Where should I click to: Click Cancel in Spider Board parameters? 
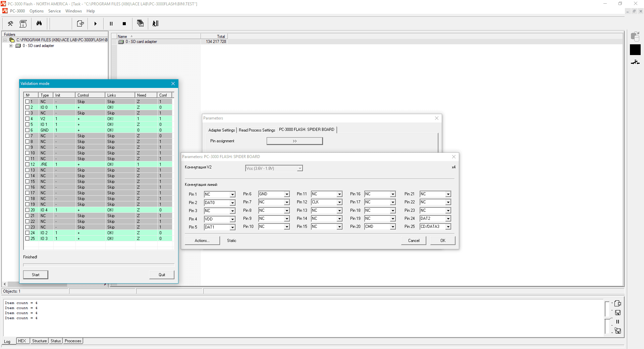click(x=414, y=241)
